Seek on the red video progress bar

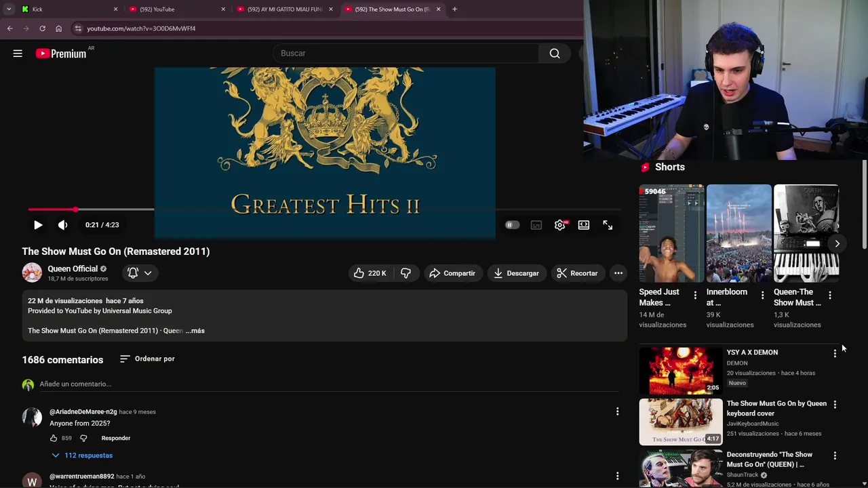coord(324,209)
